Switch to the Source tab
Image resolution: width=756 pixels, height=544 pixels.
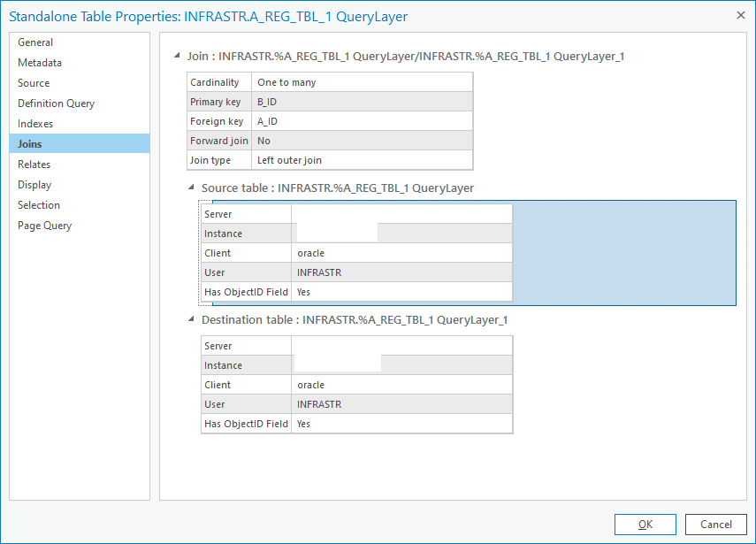(34, 83)
